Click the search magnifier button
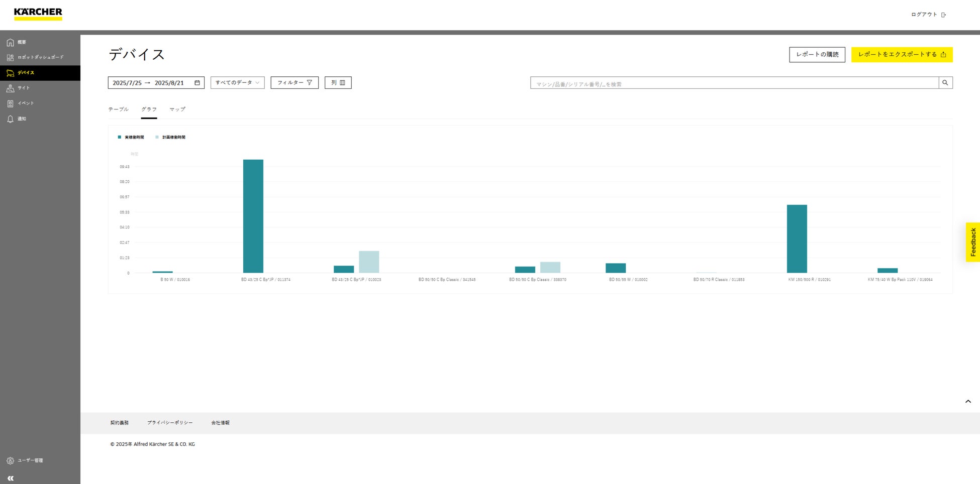Viewport: 980px width, 484px height. [945, 83]
